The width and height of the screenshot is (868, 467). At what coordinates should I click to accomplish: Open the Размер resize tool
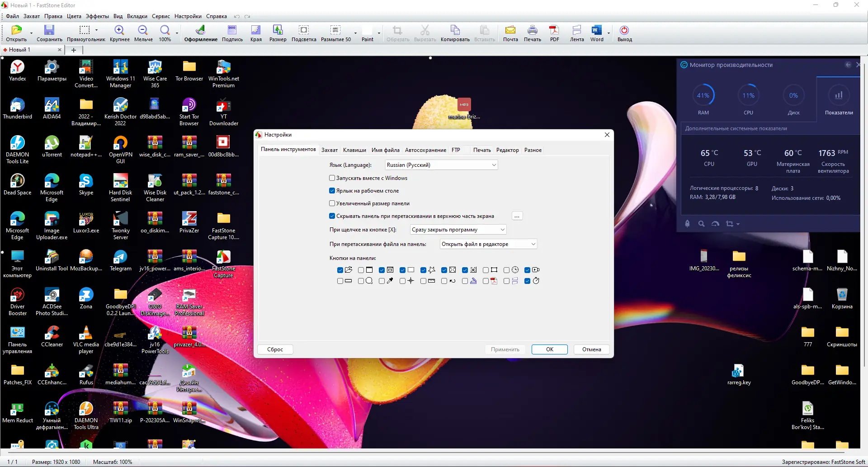pos(278,33)
